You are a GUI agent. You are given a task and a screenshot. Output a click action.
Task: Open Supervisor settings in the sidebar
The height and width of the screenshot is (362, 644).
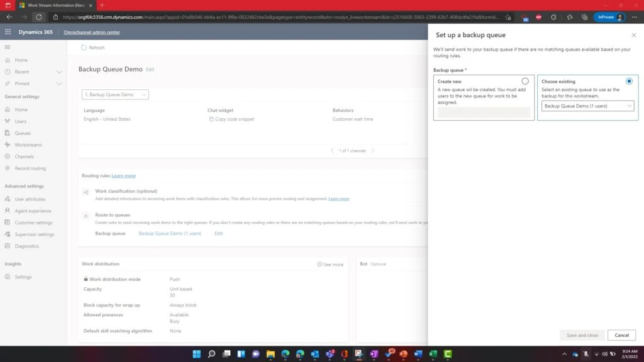tap(33, 234)
